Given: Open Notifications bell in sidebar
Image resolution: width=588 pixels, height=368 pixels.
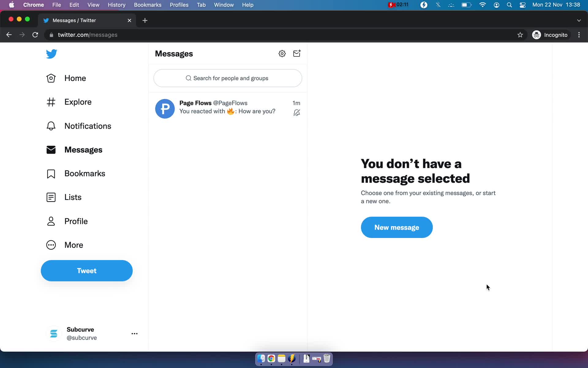Looking at the screenshot, I should 78,126.
